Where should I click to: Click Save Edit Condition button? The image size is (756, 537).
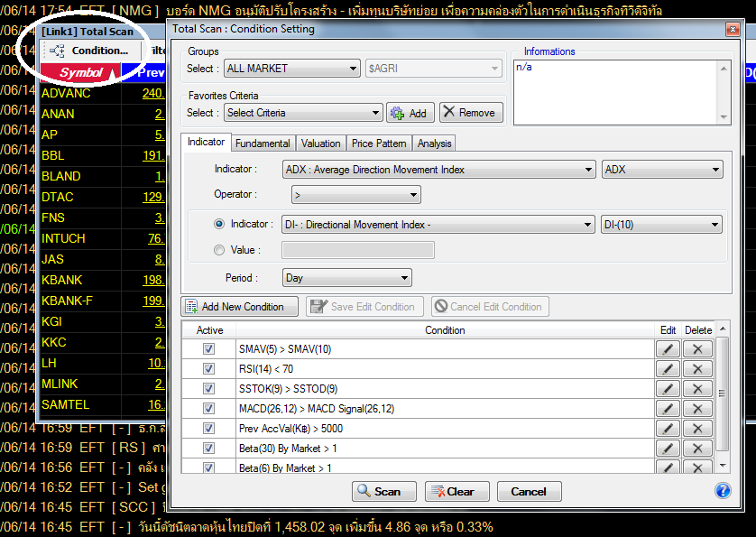point(364,306)
